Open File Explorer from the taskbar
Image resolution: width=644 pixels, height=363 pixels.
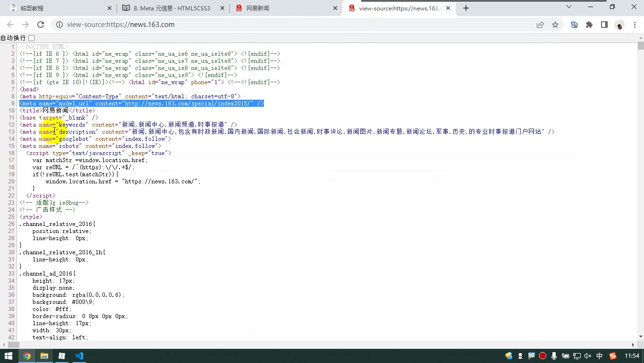pos(44,356)
